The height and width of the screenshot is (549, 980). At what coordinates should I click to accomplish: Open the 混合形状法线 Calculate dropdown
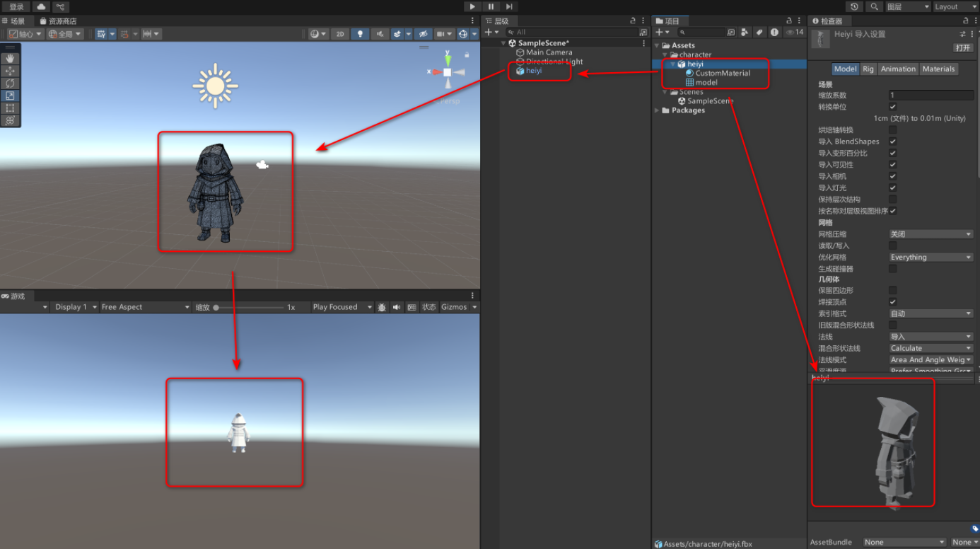(931, 348)
